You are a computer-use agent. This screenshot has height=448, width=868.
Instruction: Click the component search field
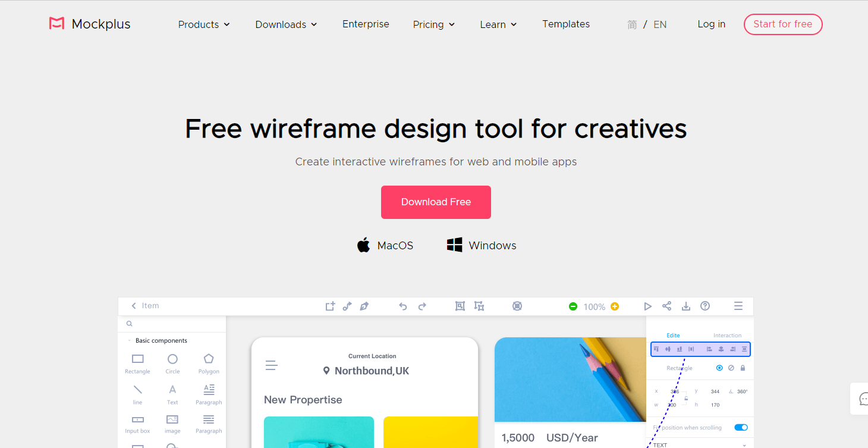pos(172,324)
